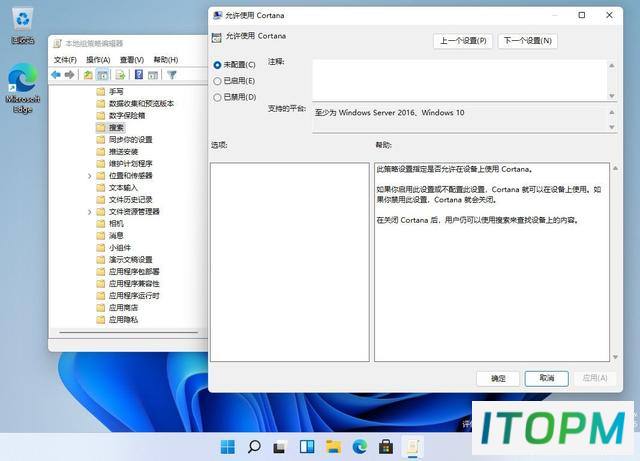Click the forward arrow in Group Policy Editor toolbar

pos(70,75)
